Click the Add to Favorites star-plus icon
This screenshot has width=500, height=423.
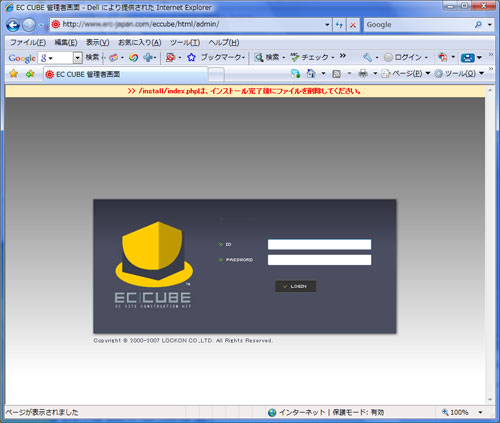tap(30, 73)
